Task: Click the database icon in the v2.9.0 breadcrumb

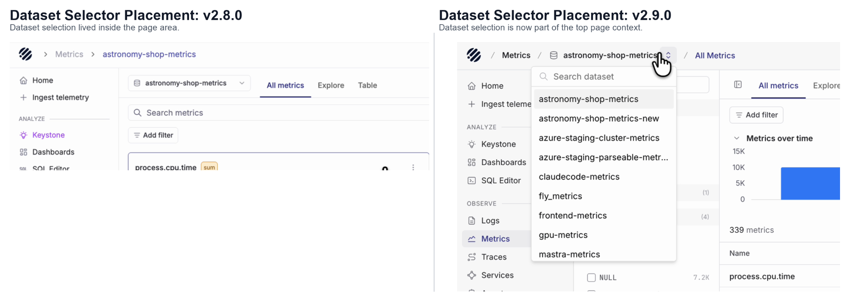Action: pyautogui.click(x=554, y=55)
